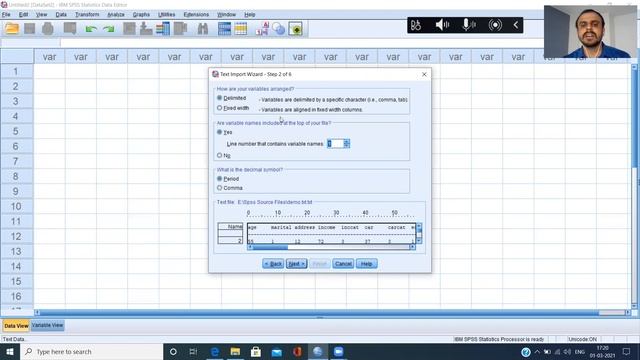
Task: Click the Recall recently used dialogs icon
Action: [70, 29]
